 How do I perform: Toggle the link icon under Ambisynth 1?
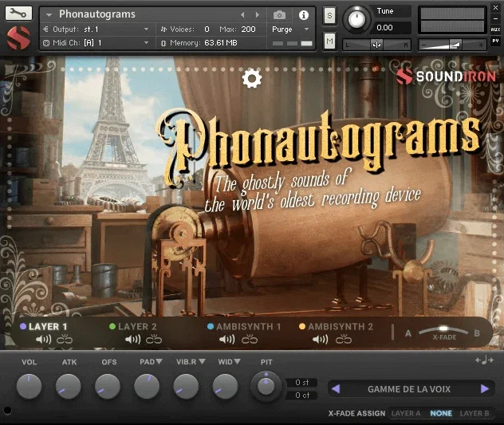250,339
